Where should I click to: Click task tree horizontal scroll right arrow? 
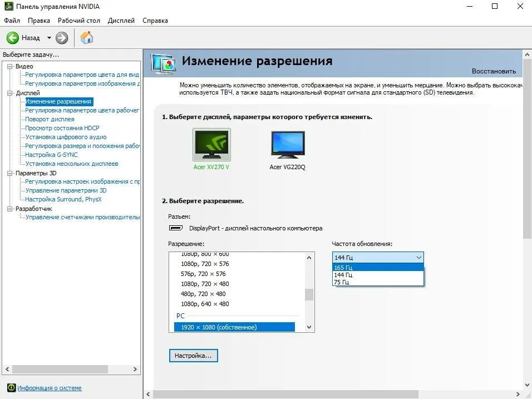[x=135, y=369]
